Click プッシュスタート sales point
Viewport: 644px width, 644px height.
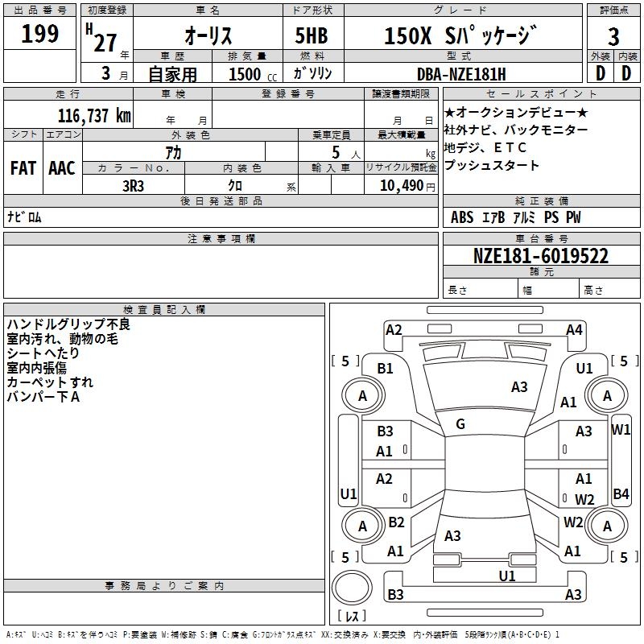click(491, 165)
